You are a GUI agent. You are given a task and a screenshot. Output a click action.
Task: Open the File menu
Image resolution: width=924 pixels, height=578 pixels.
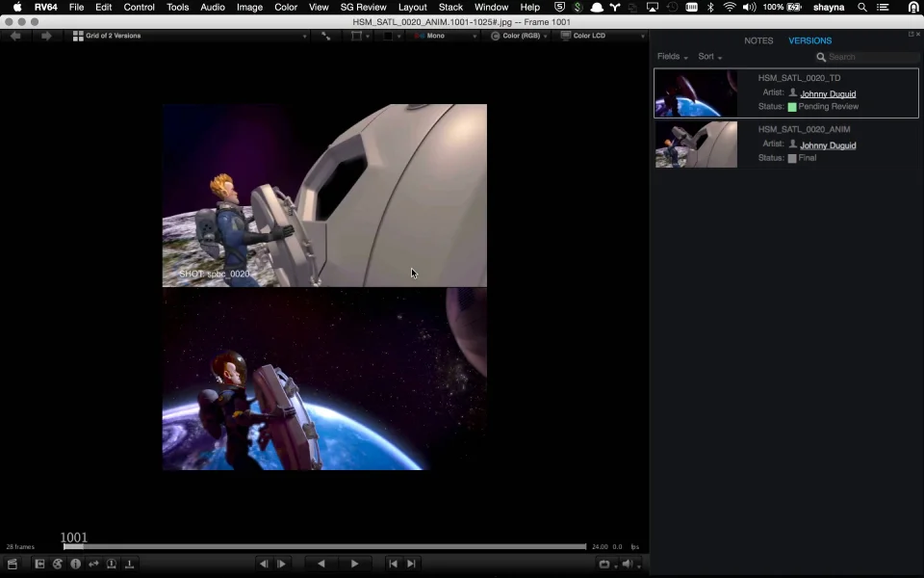click(x=76, y=7)
